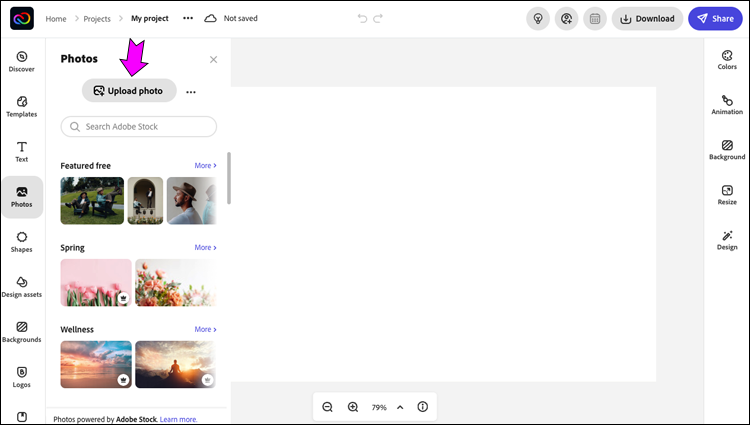Select sunset beach Wellness photo
The image size is (750, 425).
point(96,364)
